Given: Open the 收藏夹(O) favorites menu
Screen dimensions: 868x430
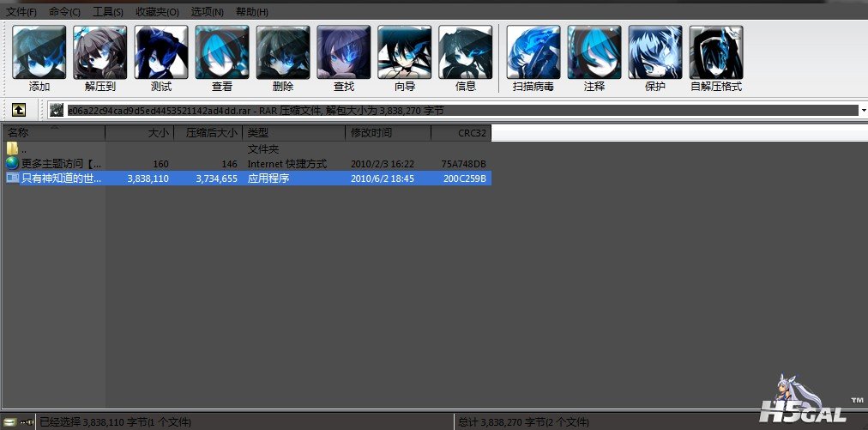Looking at the screenshot, I should point(157,12).
